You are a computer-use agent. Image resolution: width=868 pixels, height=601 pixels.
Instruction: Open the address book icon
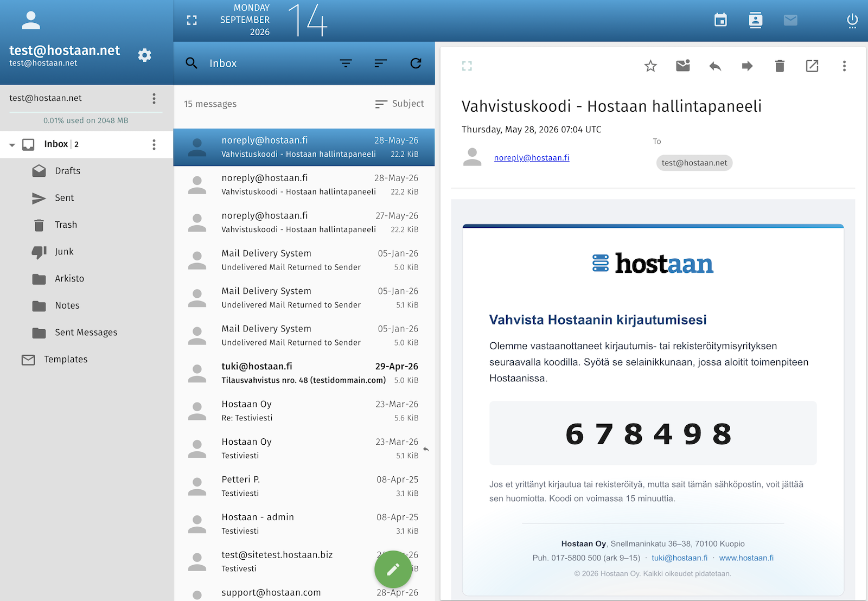755,20
